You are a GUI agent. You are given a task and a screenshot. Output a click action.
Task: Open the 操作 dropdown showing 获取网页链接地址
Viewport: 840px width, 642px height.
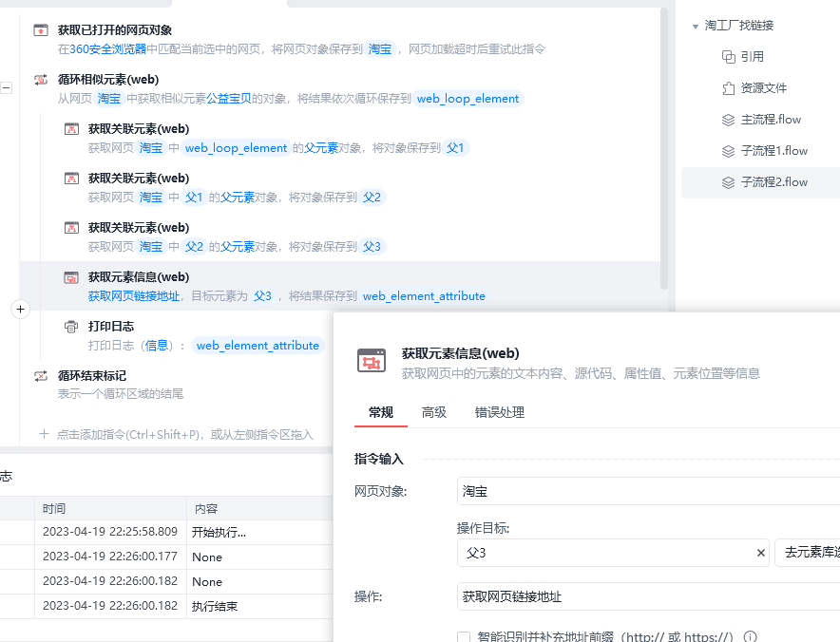646,596
